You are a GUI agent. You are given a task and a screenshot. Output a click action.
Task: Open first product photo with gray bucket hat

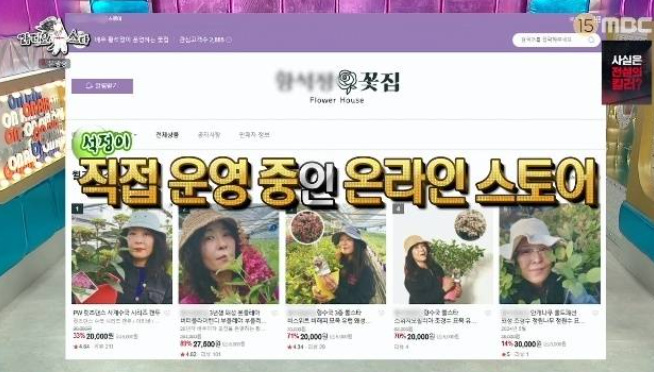pos(122,254)
